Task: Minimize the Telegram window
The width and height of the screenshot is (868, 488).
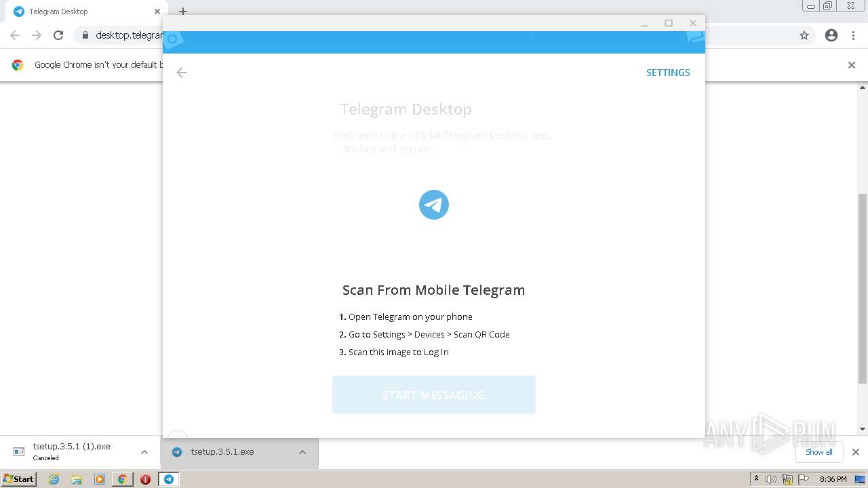Action: 644,24
